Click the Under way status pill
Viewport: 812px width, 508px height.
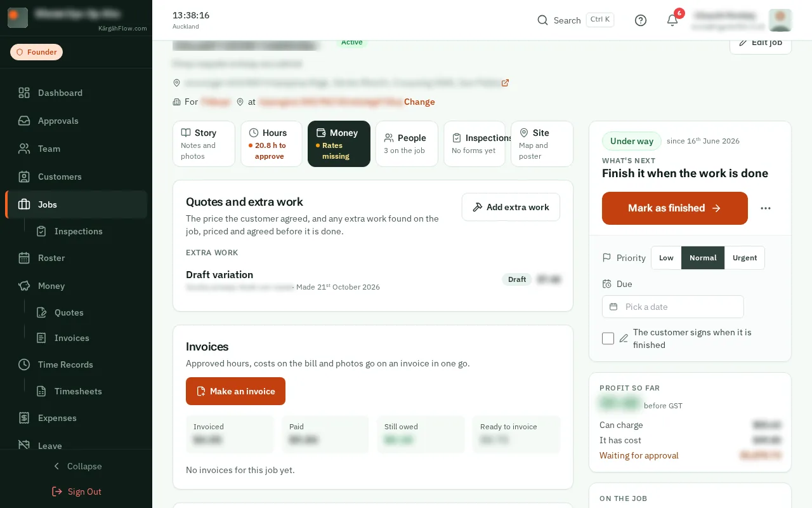pyautogui.click(x=632, y=141)
